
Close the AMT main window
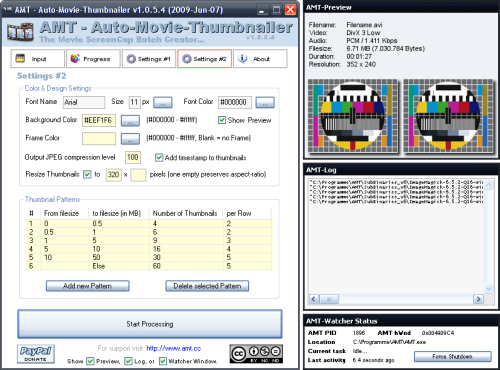tap(290, 10)
